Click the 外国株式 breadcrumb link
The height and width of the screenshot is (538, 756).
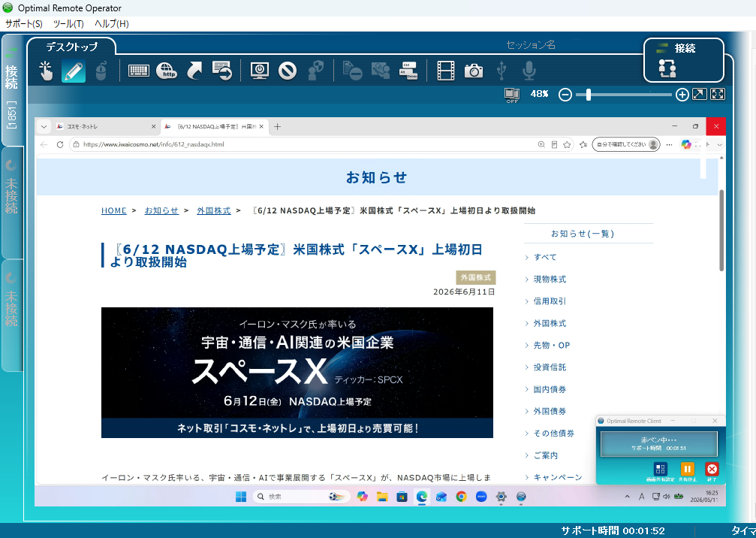click(x=214, y=210)
